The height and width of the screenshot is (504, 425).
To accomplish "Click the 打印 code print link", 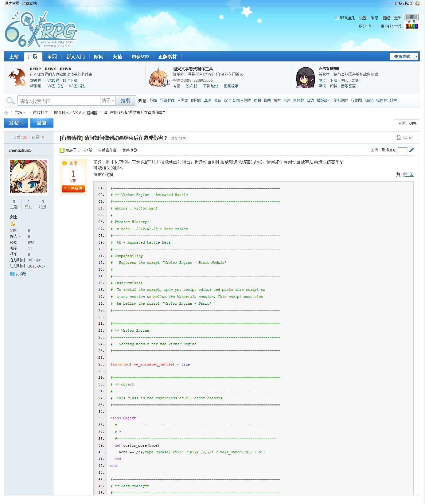I will click(409, 174).
